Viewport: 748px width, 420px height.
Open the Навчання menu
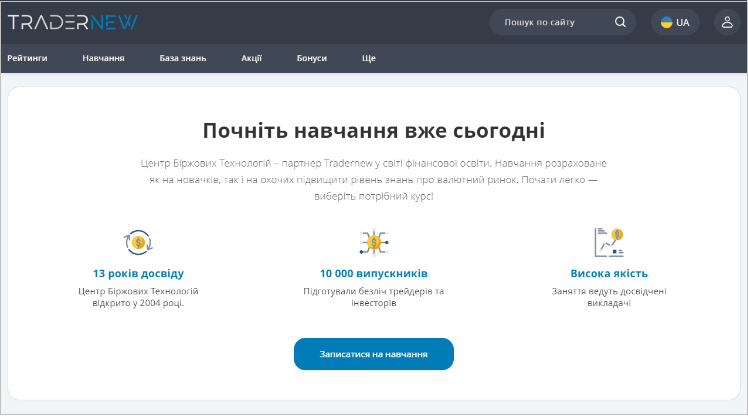click(103, 58)
